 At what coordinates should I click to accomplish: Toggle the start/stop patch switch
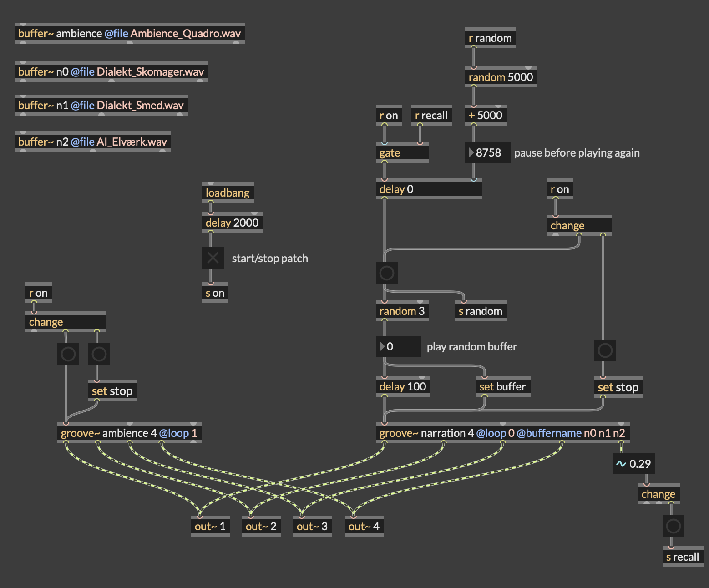pyautogui.click(x=213, y=258)
